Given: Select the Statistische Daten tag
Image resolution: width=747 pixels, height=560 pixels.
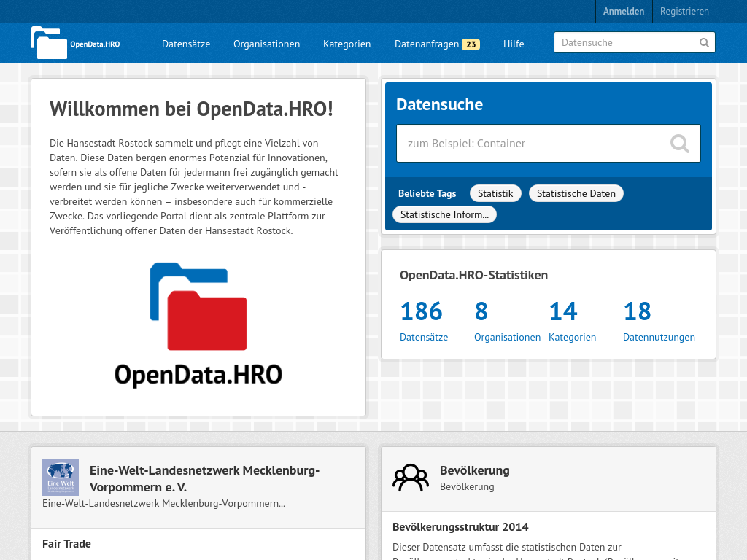Looking at the screenshot, I should coord(576,193).
